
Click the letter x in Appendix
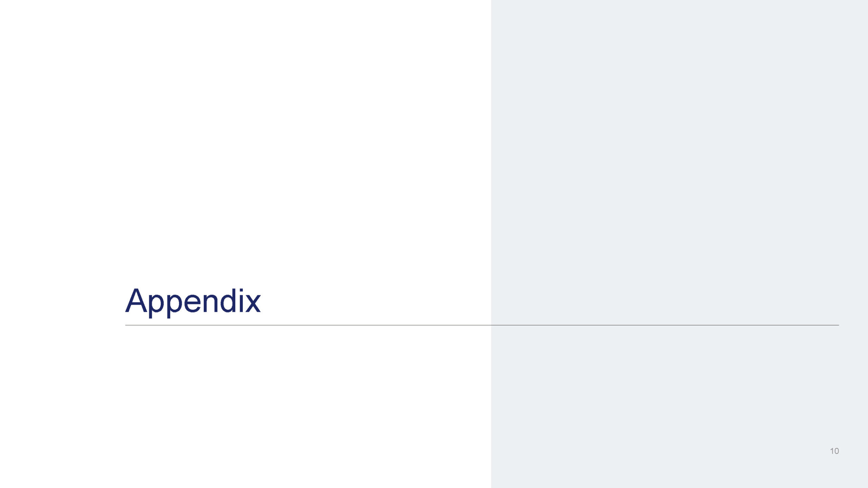coord(253,303)
